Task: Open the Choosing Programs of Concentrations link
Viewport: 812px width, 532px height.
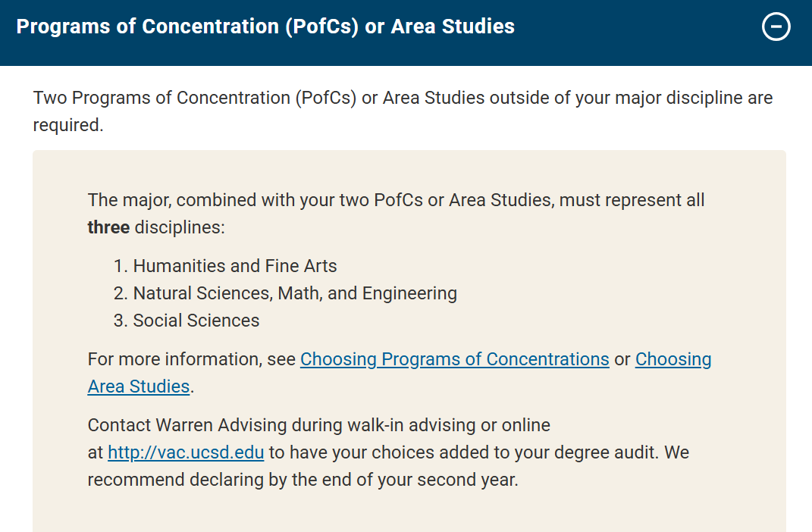Action: pyautogui.click(x=454, y=359)
